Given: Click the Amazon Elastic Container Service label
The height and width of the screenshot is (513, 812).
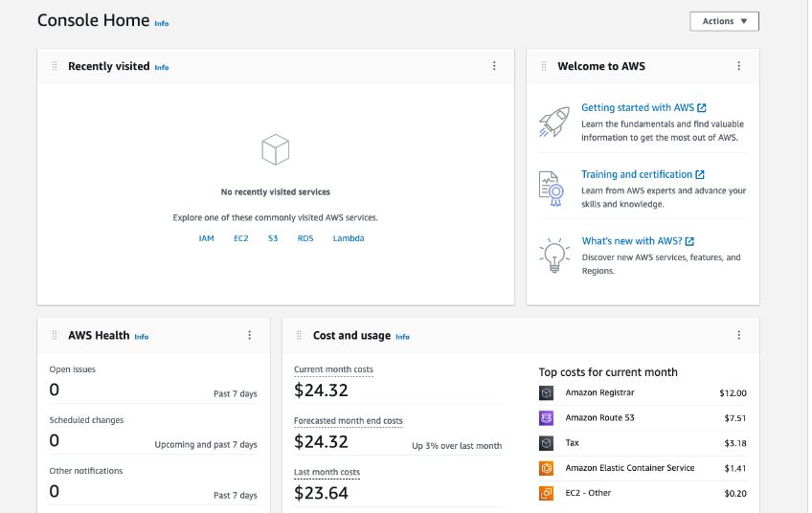Looking at the screenshot, I should point(630,468).
